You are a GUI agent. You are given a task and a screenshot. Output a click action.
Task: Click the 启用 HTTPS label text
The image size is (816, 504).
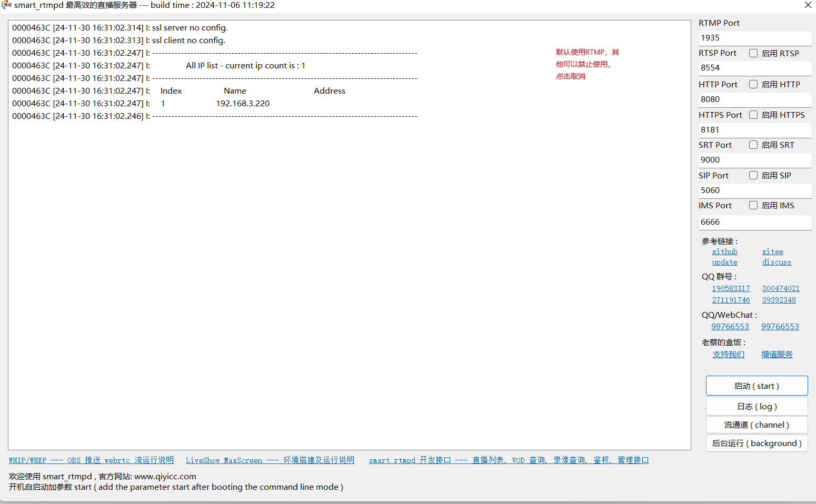click(783, 115)
